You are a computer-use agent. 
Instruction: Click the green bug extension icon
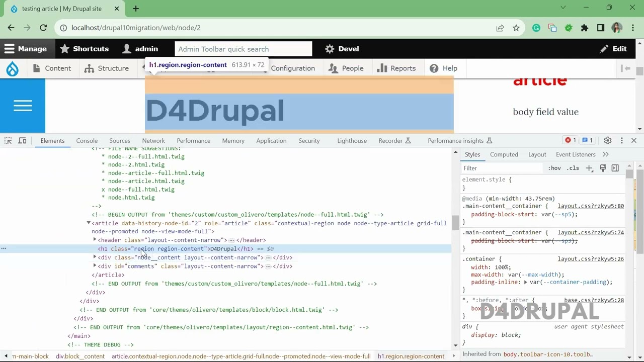click(x=569, y=28)
